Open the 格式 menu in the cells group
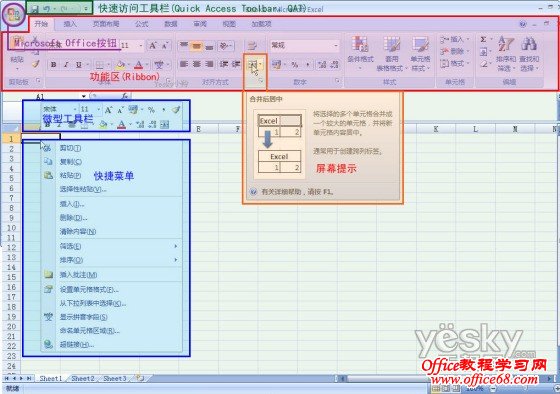This screenshot has height=394, width=560. click(x=454, y=64)
